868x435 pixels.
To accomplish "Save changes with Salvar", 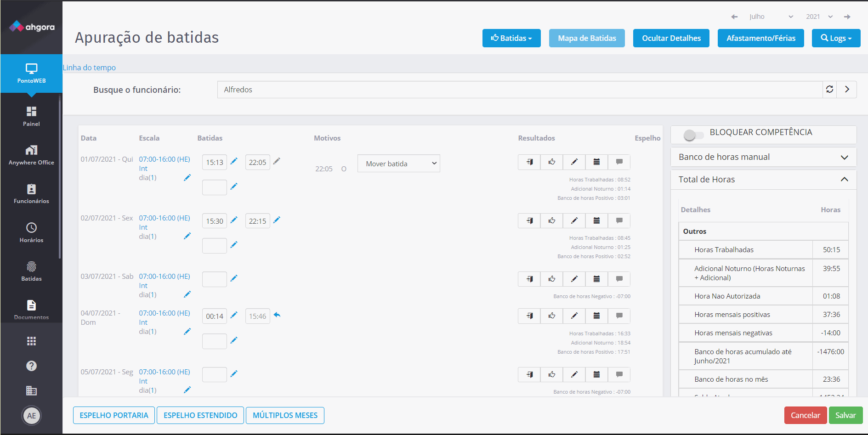I will (845, 415).
